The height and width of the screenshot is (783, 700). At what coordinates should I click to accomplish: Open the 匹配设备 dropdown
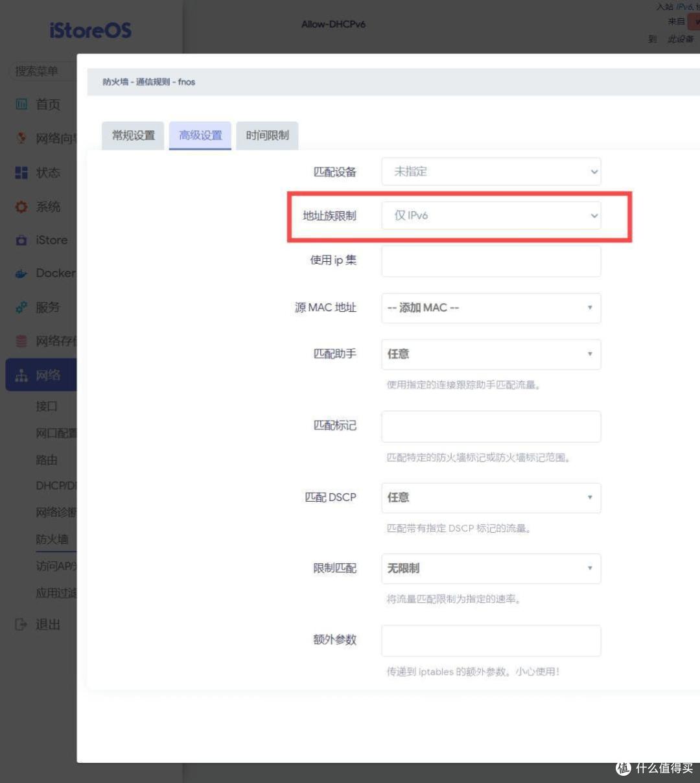coord(491,172)
